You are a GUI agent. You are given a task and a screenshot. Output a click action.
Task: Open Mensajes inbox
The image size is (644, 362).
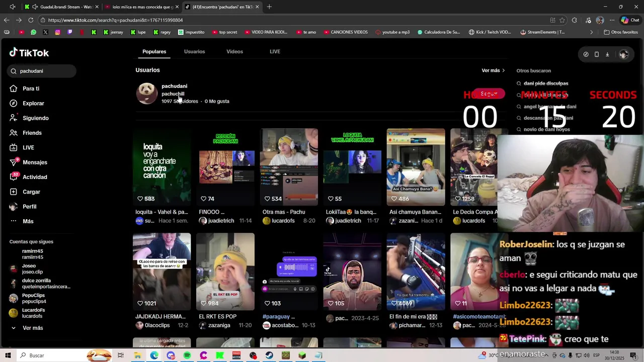pyautogui.click(x=35, y=162)
